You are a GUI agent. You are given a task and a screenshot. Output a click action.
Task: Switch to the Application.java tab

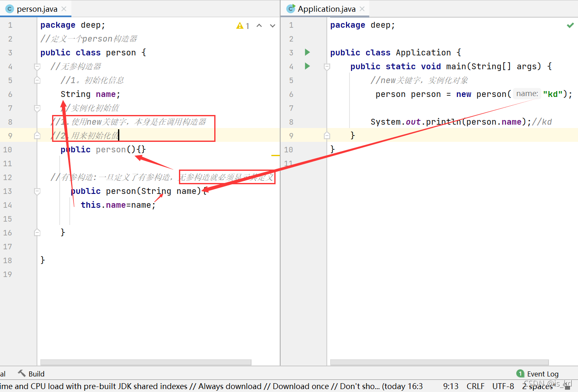click(326, 9)
